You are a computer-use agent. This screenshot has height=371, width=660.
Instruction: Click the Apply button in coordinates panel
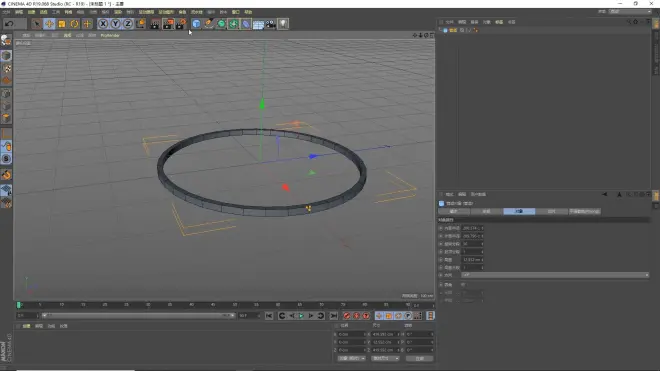[x=419, y=358]
